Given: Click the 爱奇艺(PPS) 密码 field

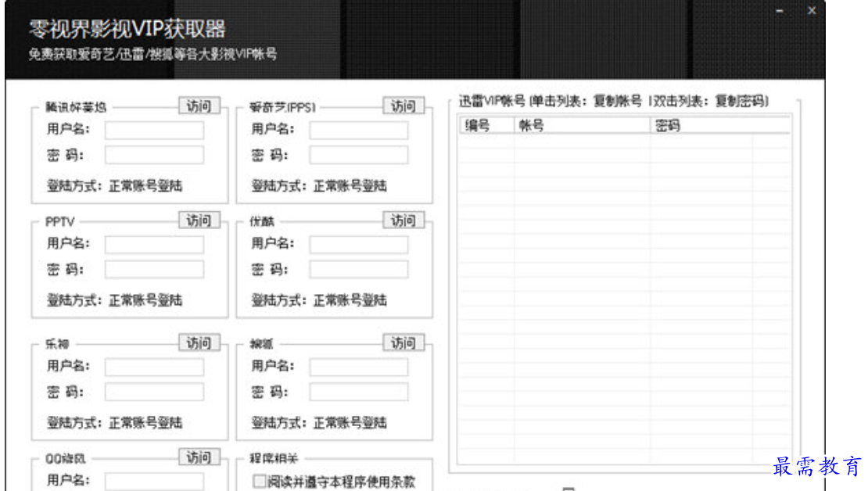Looking at the screenshot, I should click(359, 155).
